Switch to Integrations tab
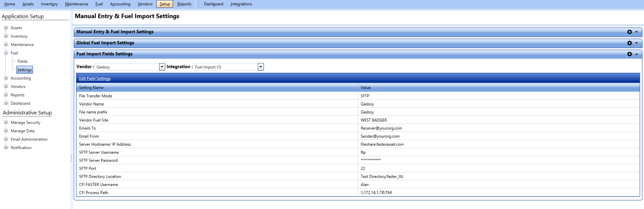This screenshot has width=644, height=209. pyautogui.click(x=241, y=4)
